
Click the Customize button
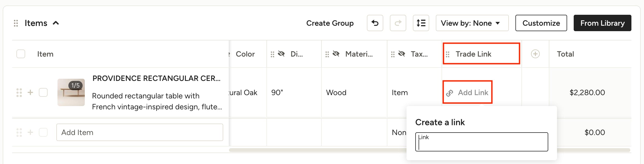coord(541,23)
